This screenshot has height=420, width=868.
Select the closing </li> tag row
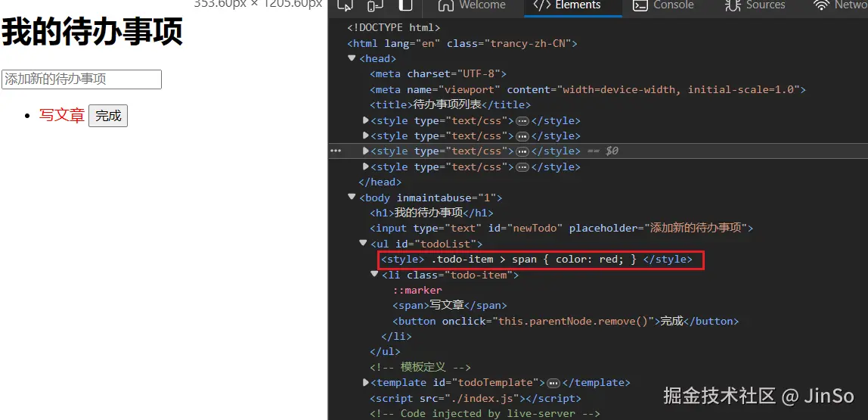[396, 336]
